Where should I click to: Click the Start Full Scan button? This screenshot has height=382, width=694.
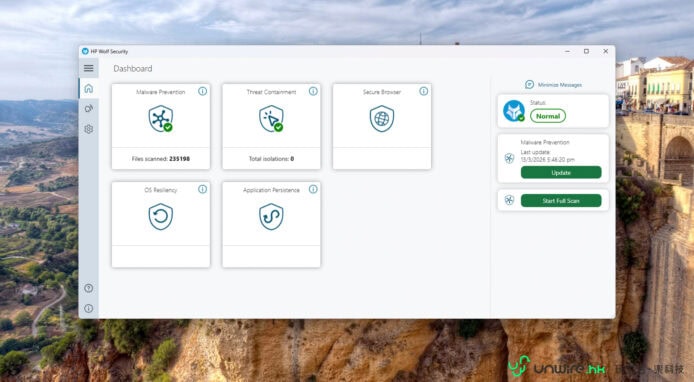pos(561,201)
